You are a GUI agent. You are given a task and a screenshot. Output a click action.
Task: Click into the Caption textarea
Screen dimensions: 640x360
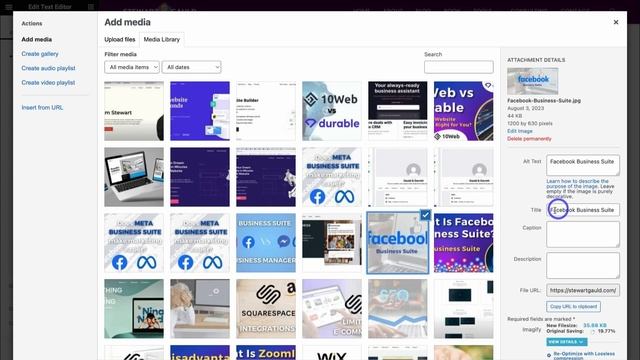[x=583, y=234]
